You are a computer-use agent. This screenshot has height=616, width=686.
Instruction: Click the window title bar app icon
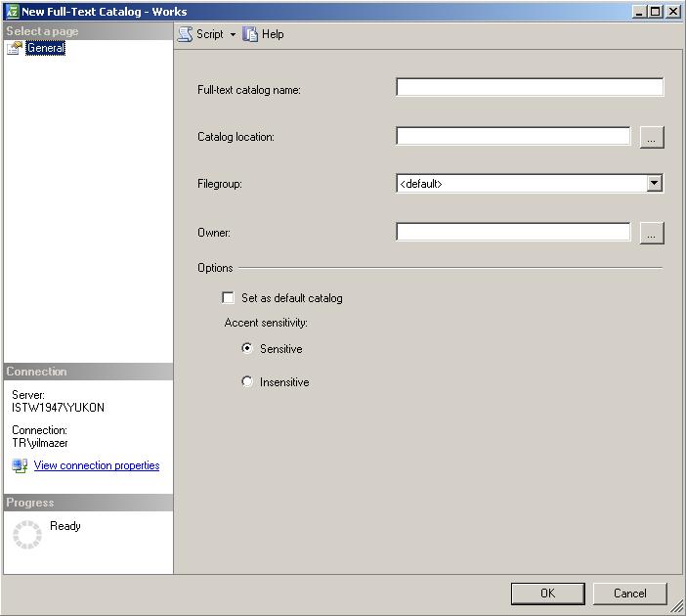12,12
